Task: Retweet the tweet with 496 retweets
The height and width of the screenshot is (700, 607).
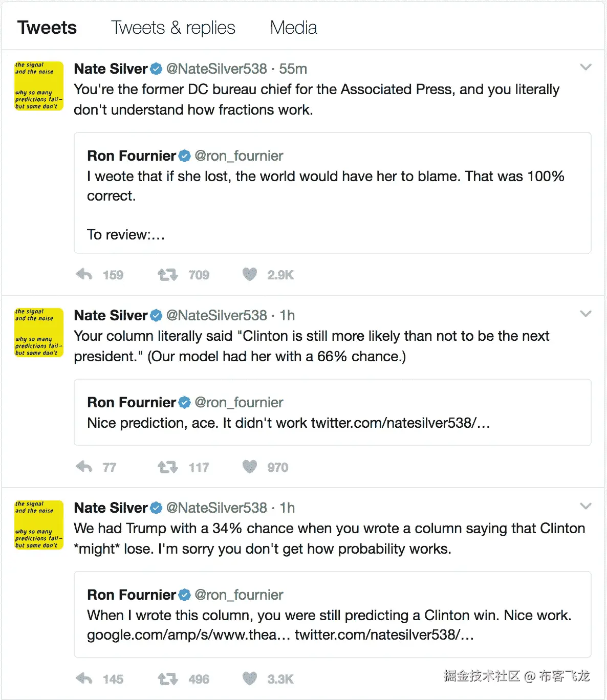Action: tap(167, 679)
